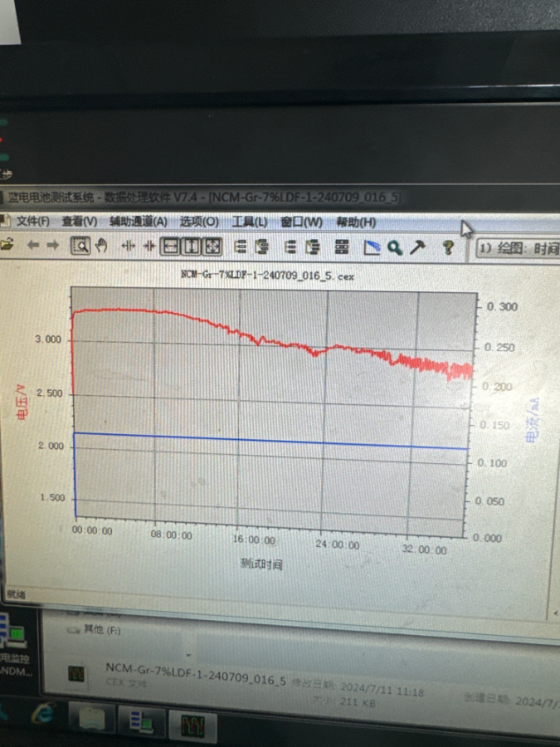Open the 文件(F) menu
Viewport: 560px width, 747px height.
(x=33, y=222)
